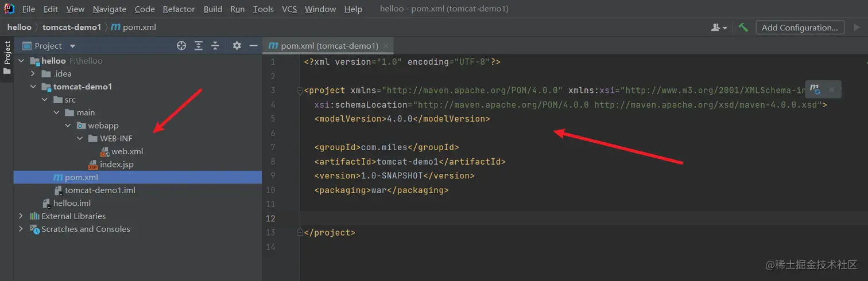Click the IntelliJ IDEA logo icon
The height and width of the screenshot is (281, 868).
pyautogui.click(x=9, y=9)
